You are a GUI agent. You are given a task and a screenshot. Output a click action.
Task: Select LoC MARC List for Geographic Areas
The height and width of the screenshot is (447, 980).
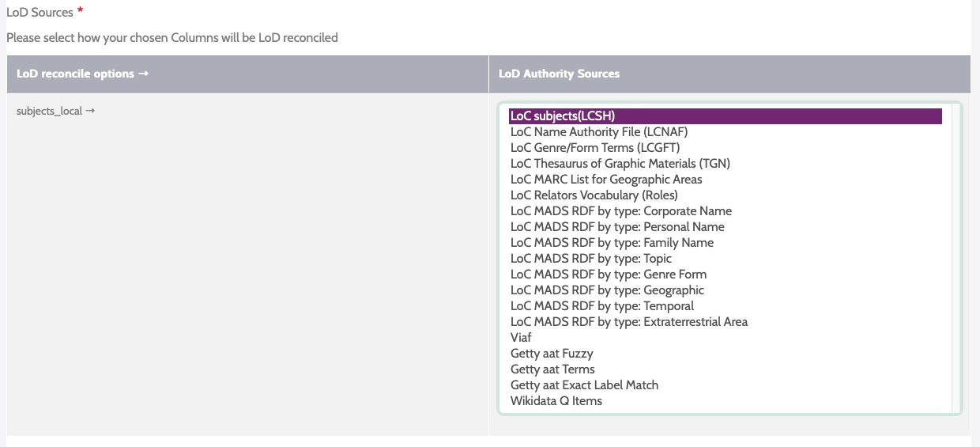[x=606, y=180]
